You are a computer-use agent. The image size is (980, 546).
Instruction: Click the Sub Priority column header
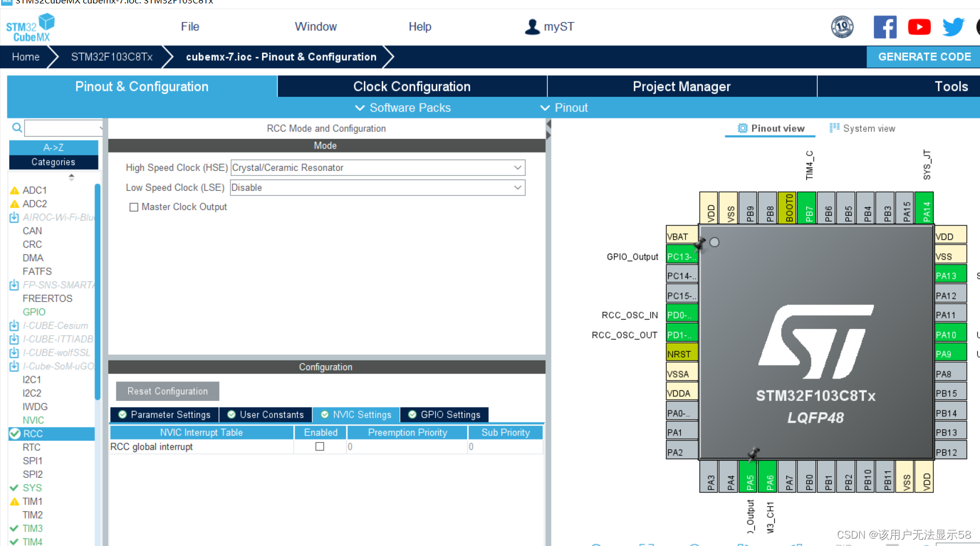(505, 433)
